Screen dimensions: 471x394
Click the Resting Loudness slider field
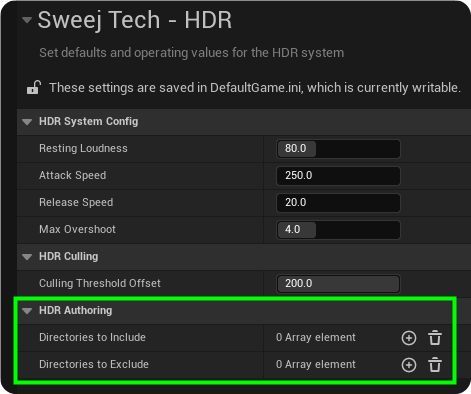pos(338,149)
